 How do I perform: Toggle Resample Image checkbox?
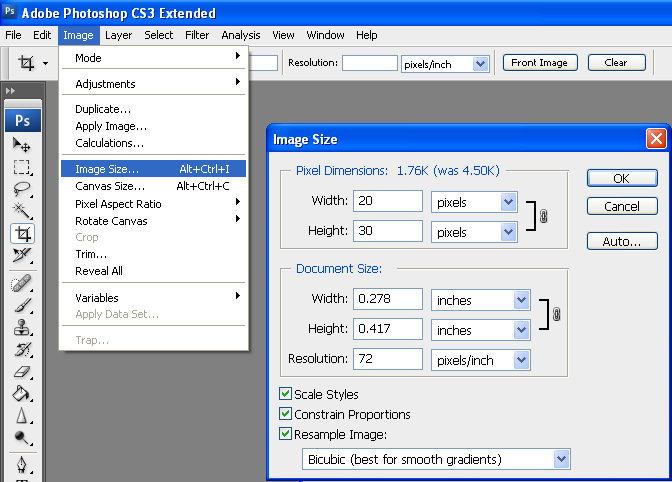point(285,434)
